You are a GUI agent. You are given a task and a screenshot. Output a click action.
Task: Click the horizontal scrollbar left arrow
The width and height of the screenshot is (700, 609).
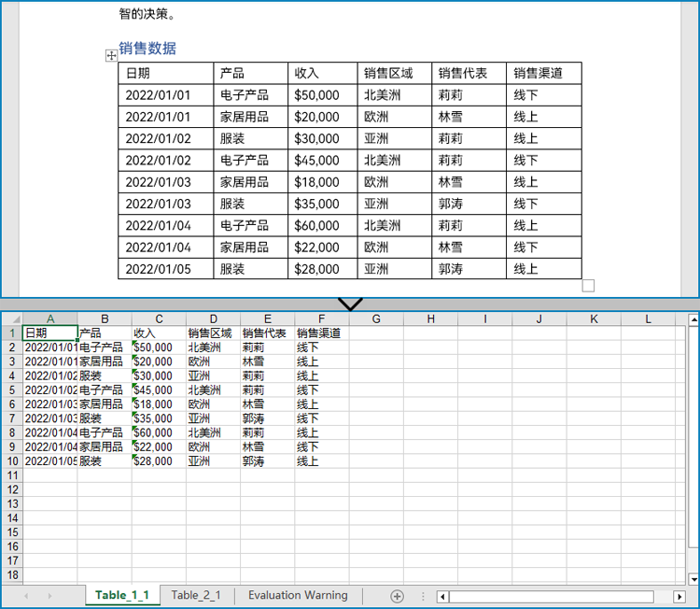pos(442,597)
